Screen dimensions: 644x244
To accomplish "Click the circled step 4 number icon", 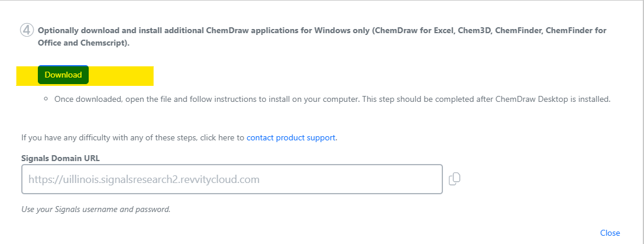I will [x=26, y=30].
